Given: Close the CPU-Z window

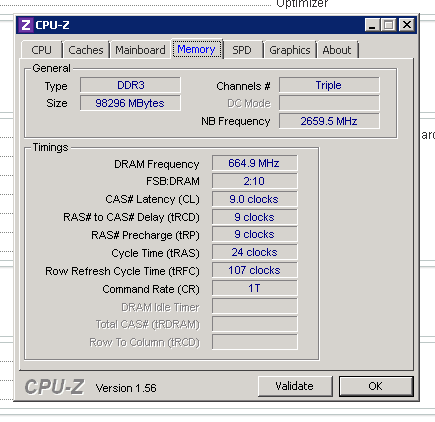Looking at the screenshot, I should [407, 25].
